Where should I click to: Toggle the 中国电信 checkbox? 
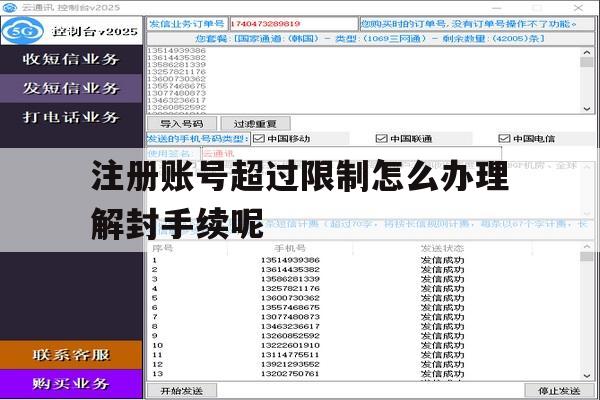coord(504,139)
